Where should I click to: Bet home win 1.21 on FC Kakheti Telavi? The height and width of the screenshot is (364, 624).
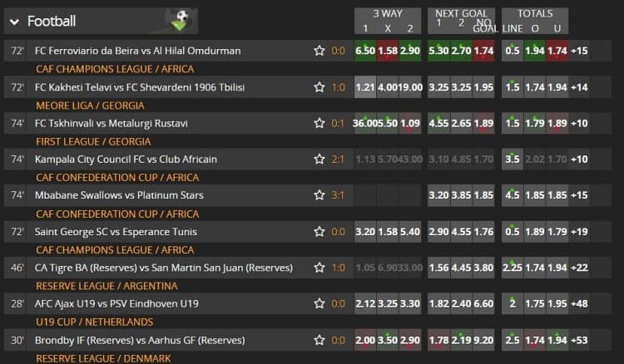365,87
